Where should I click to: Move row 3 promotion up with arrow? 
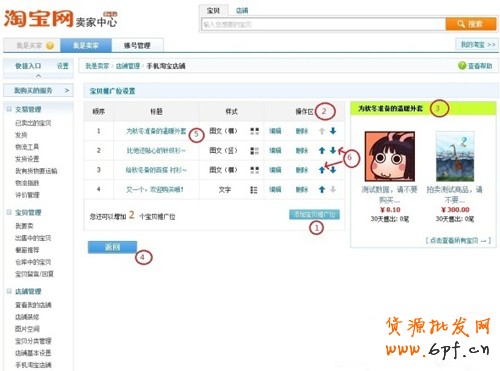[322, 170]
